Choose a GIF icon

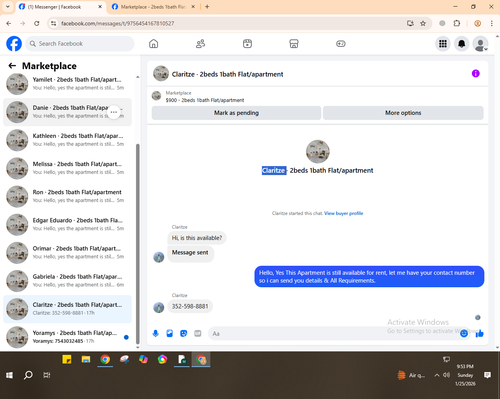point(198,333)
